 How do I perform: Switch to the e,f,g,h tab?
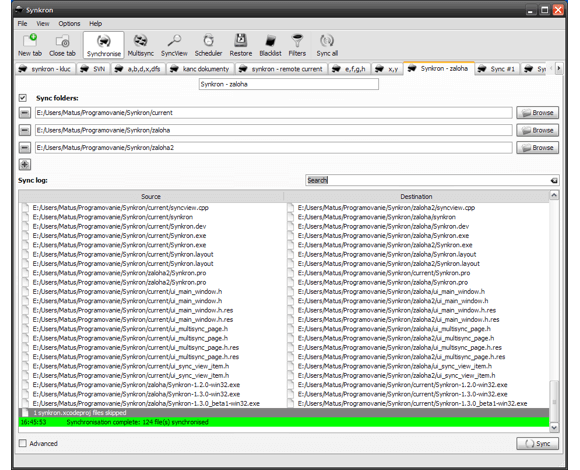point(349,69)
